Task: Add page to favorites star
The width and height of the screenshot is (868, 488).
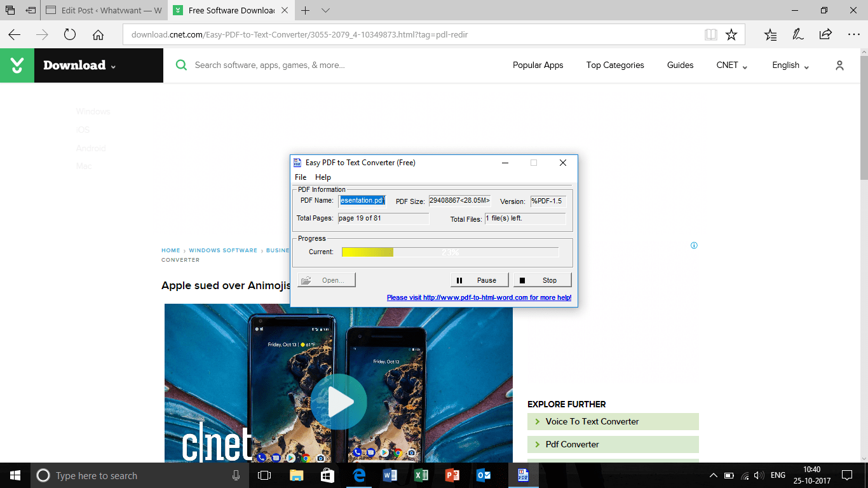Action: (x=731, y=35)
